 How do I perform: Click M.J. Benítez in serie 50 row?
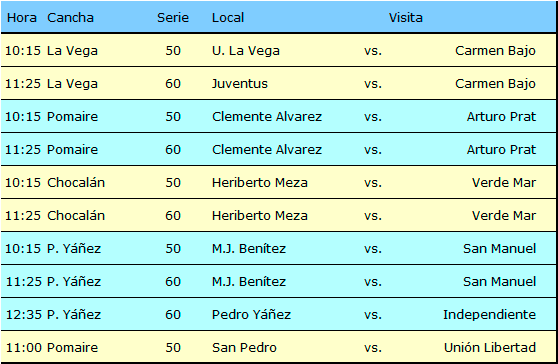tap(249, 249)
